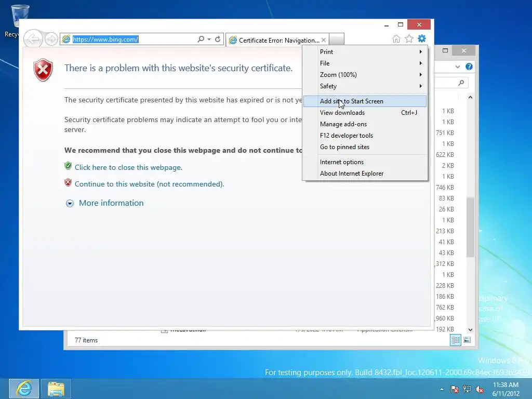
Task: Click the muted volume tray icon
Action: pyautogui.click(x=480, y=389)
